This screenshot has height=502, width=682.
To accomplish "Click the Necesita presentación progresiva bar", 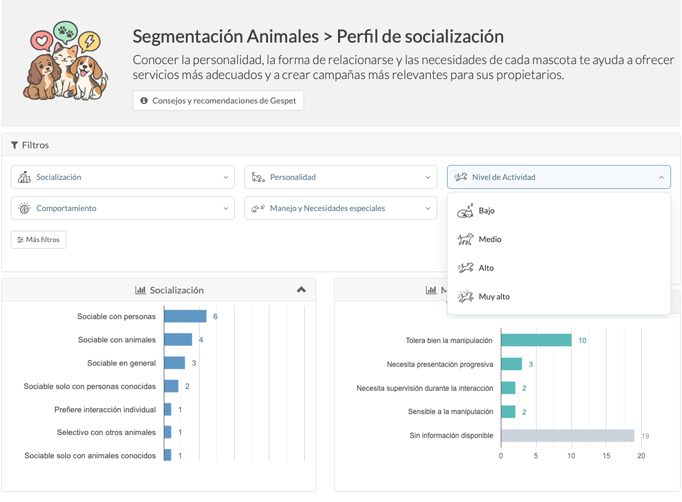I will 512,364.
